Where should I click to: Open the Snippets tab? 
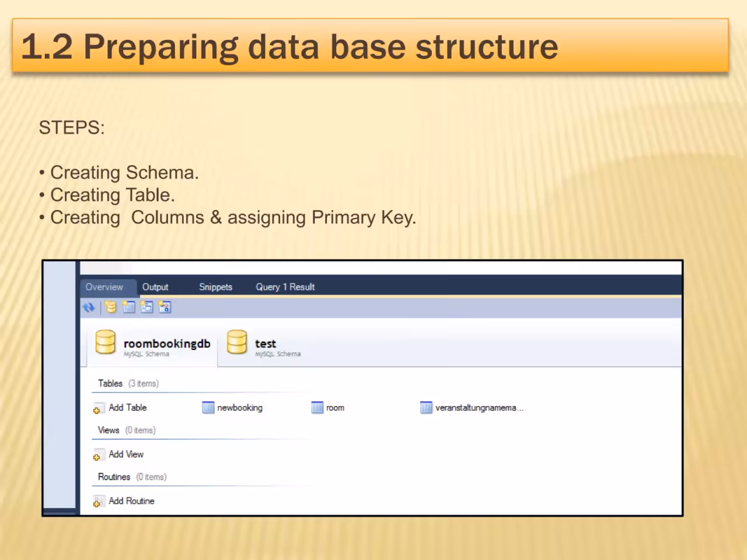click(x=215, y=287)
